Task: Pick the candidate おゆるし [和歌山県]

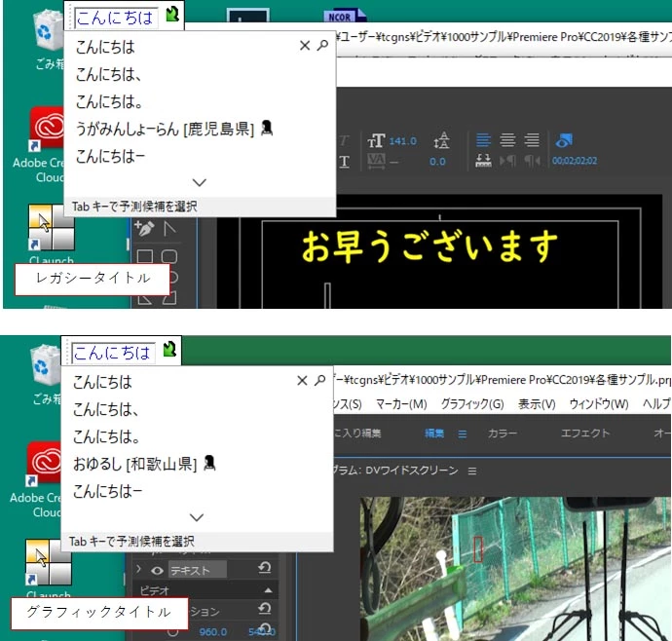Action: [144, 464]
